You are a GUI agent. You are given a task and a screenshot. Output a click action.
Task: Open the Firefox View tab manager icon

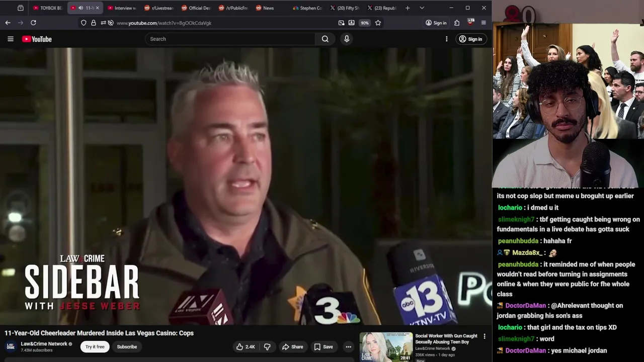tap(20, 8)
